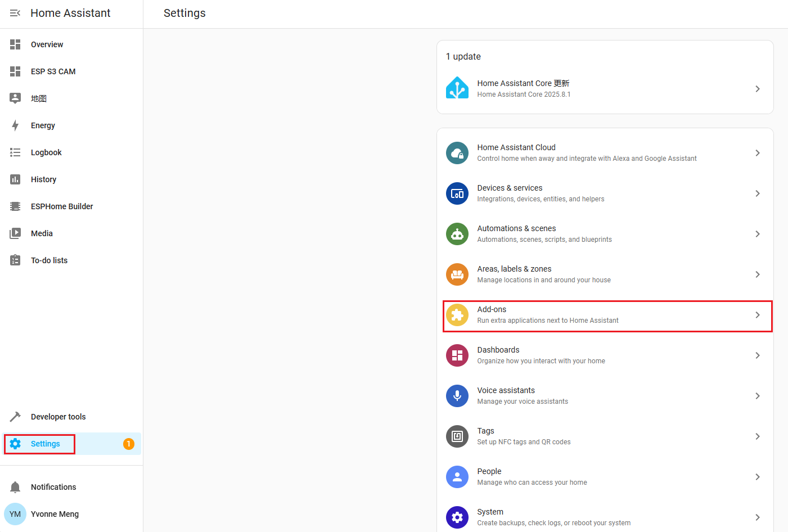The height and width of the screenshot is (532, 788).
Task: Click the System row chevron
Action: click(x=758, y=517)
